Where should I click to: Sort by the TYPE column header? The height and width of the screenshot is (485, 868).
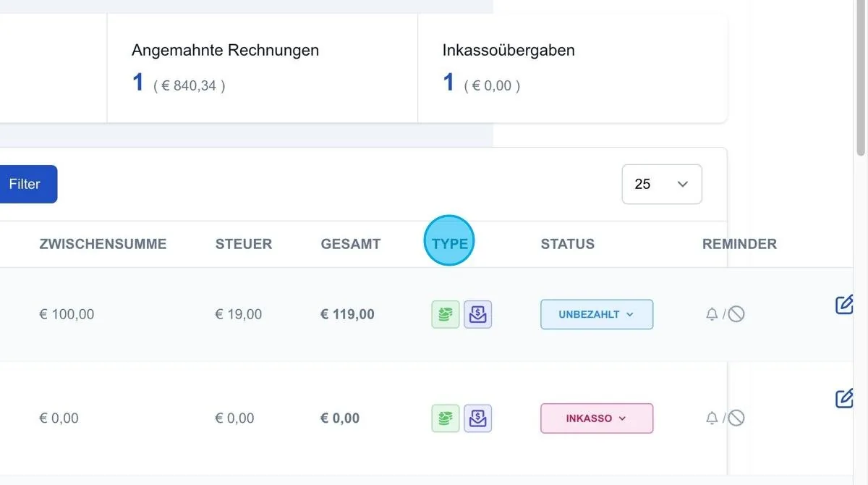(450, 244)
